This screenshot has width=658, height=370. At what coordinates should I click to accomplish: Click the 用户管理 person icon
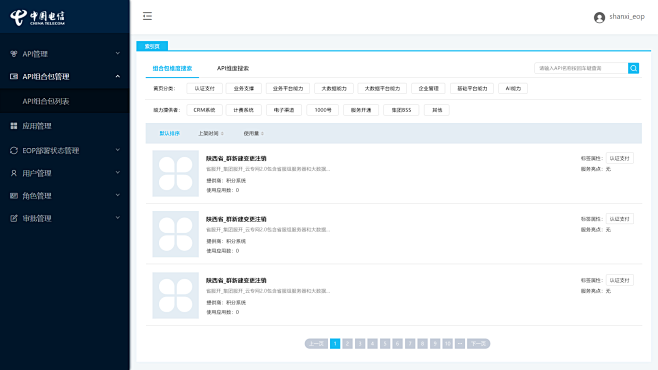[x=14, y=173]
